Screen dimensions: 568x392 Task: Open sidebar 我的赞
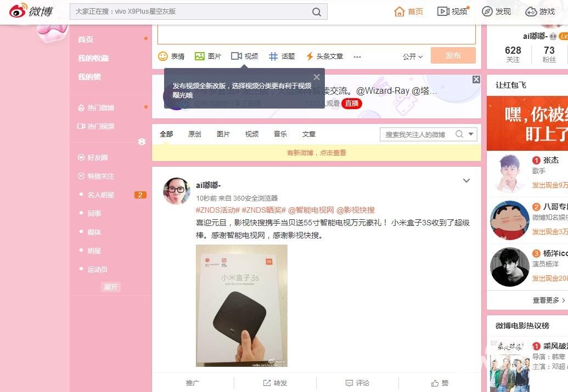coord(89,77)
